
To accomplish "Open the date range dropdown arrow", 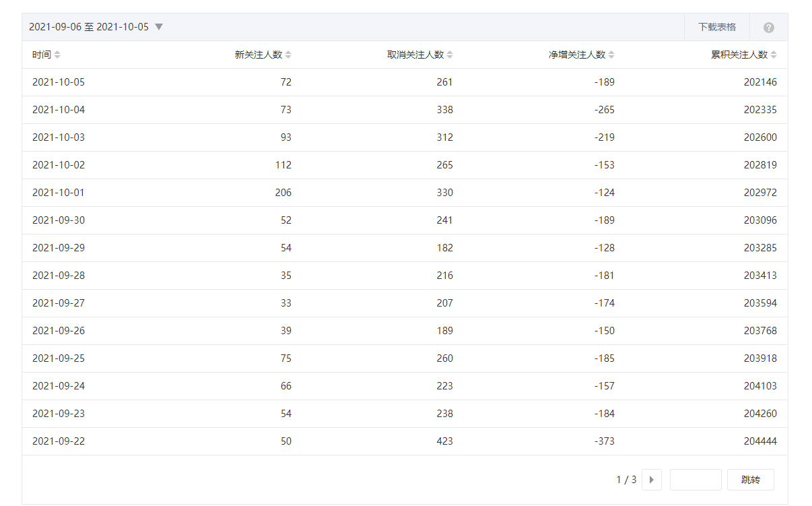I will click(x=159, y=27).
